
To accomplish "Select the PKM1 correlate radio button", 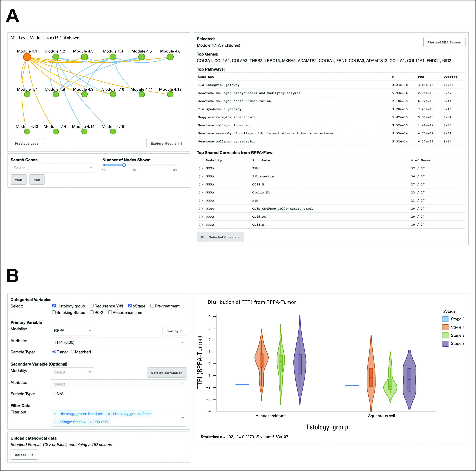I will click(x=201, y=168).
